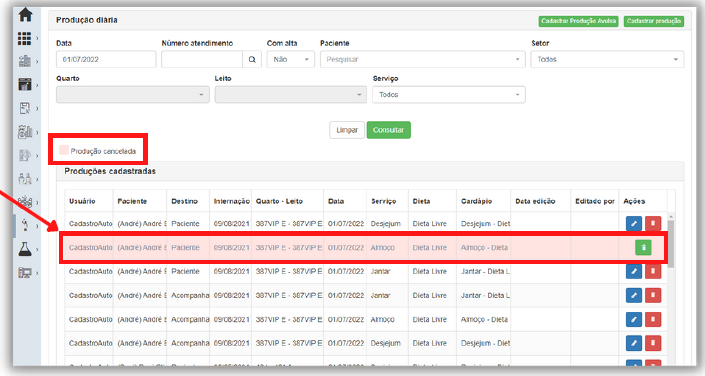Click the productions table vertical scrollbar
This screenshot has width=705, height=376.
671,243
